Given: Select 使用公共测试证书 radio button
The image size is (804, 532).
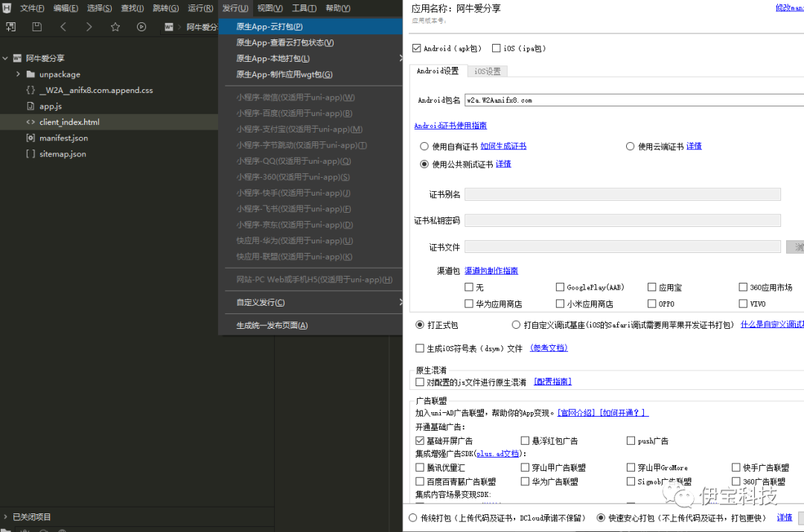Looking at the screenshot, I should [424, 164].
